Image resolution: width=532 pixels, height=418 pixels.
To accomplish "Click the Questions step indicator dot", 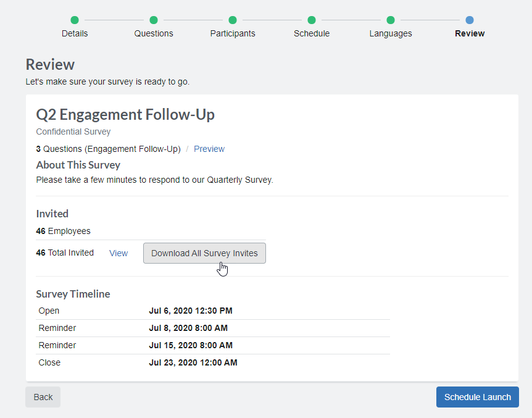I will (153, 19).
